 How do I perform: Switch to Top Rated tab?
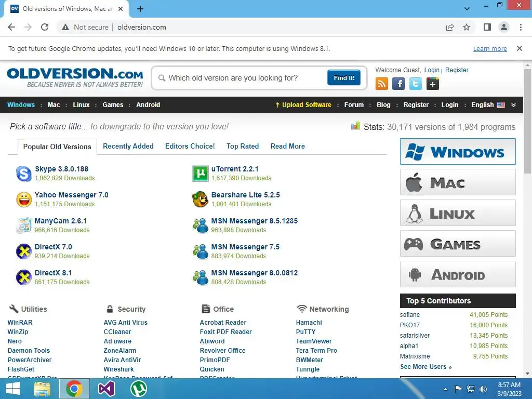click(x=243, y=146)
